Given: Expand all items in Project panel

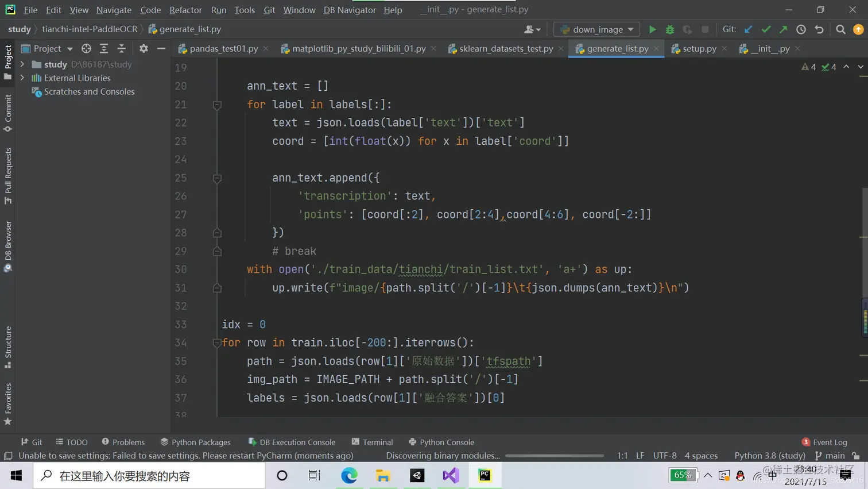Looking at the screenshot, I should (104, 49).
